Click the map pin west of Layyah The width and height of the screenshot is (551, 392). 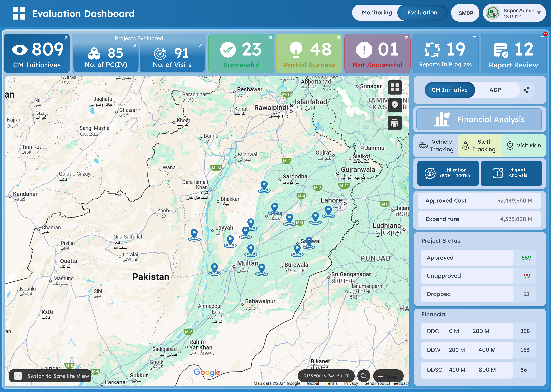coord(194,235)
